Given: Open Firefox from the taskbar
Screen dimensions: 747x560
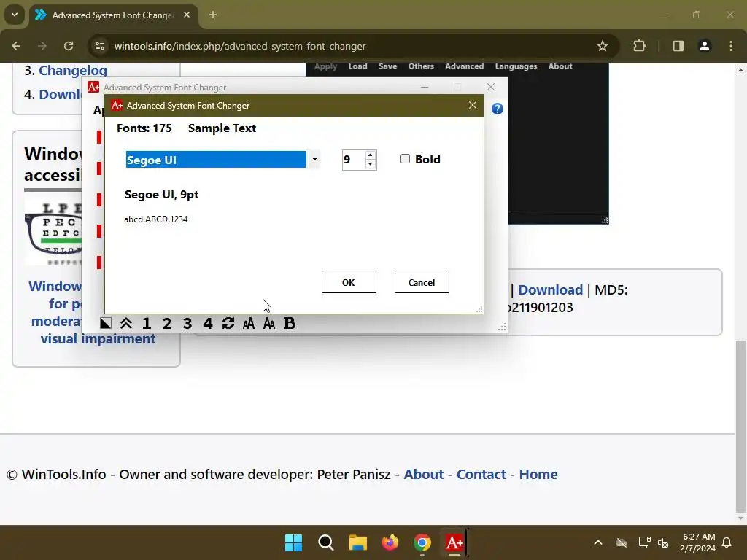Looking at the screenshot, I should point(390,542).
